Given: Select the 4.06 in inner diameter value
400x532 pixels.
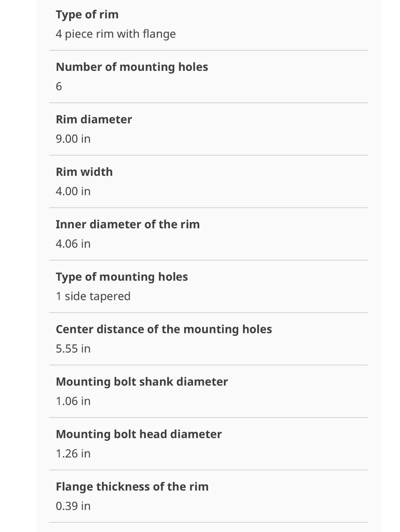Looking at the screenshot, I should (x=73, y=244).
